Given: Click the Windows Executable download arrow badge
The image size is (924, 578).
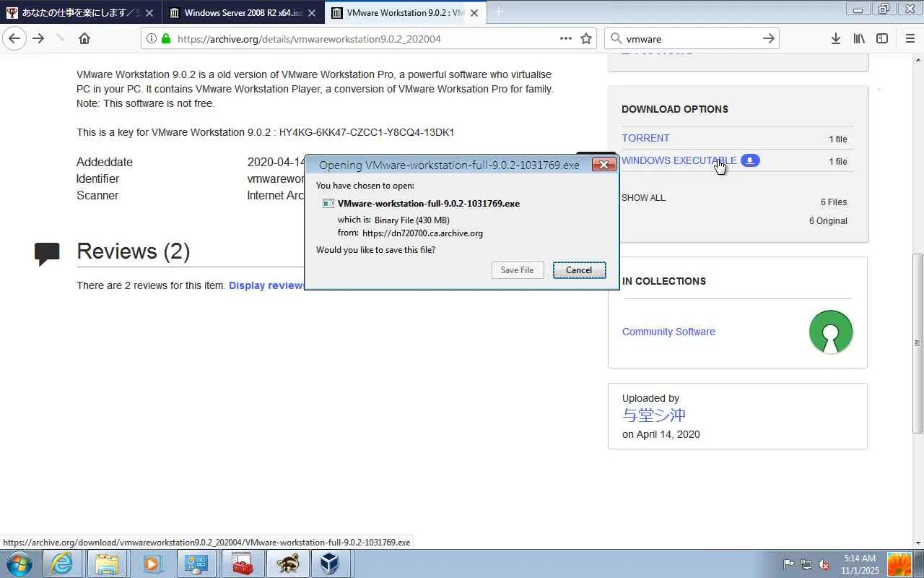Looking at the screenshot, I should pos(750,160).
